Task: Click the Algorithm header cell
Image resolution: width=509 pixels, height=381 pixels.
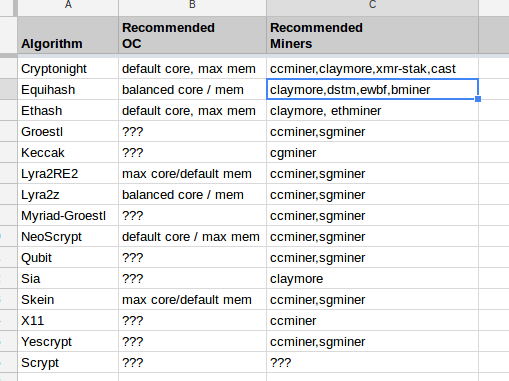Action: point(68,35)
